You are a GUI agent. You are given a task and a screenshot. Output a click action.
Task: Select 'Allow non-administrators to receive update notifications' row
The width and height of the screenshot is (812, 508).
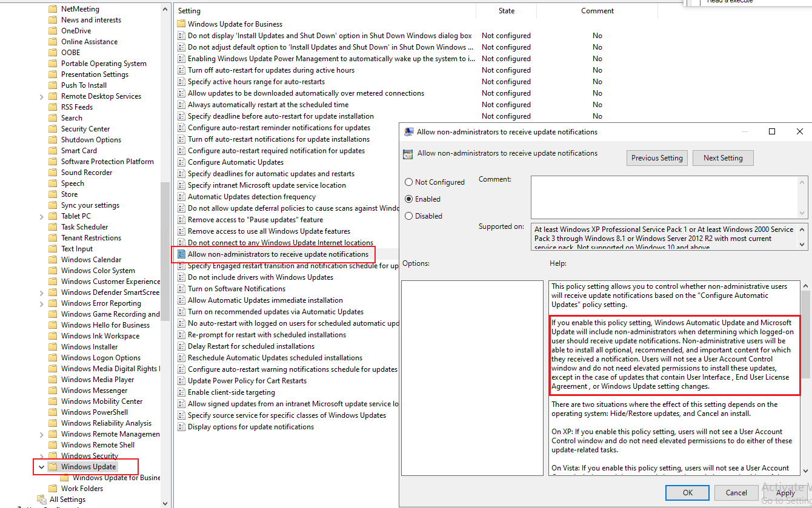coord(278,254)
